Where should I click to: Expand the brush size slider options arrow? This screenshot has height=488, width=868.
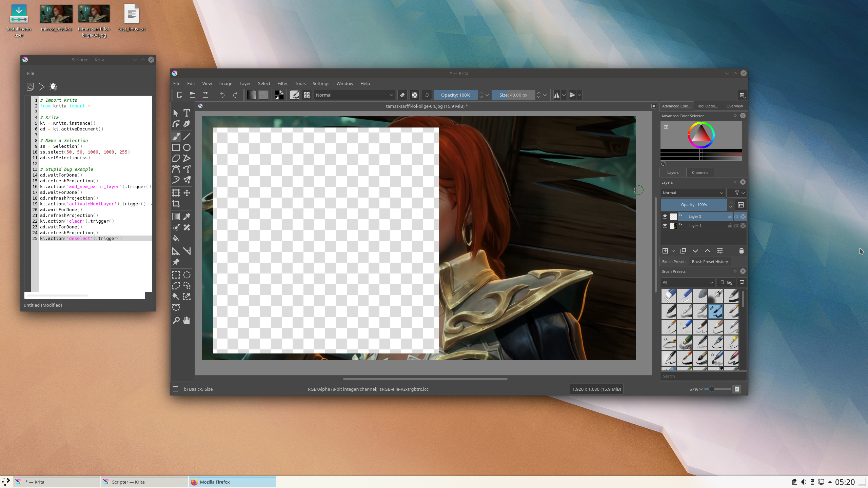[545, 95]
